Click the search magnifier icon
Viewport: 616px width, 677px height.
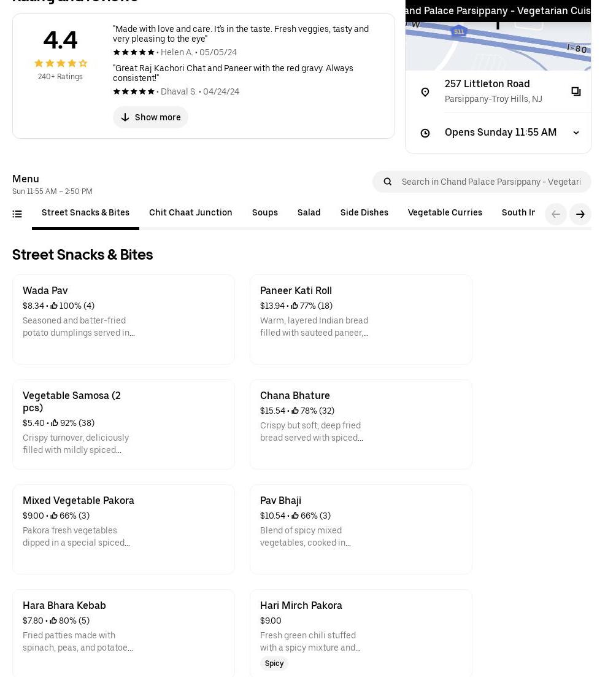[x=388, y=182]
